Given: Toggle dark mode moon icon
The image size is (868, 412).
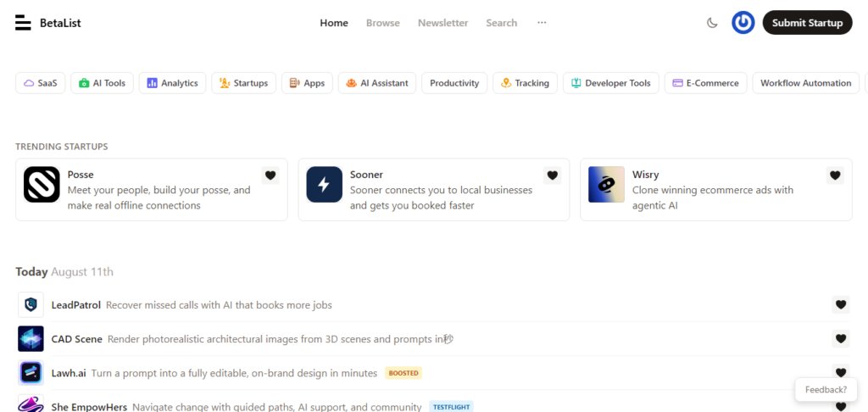Looking at the screenshot, I should (x=712, y=23).
